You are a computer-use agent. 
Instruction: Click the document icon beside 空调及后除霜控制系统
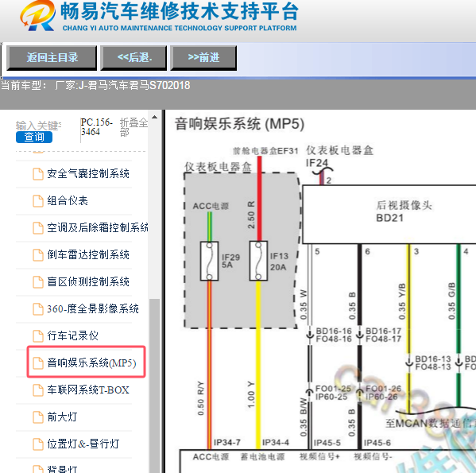click(x=38, y=228)
